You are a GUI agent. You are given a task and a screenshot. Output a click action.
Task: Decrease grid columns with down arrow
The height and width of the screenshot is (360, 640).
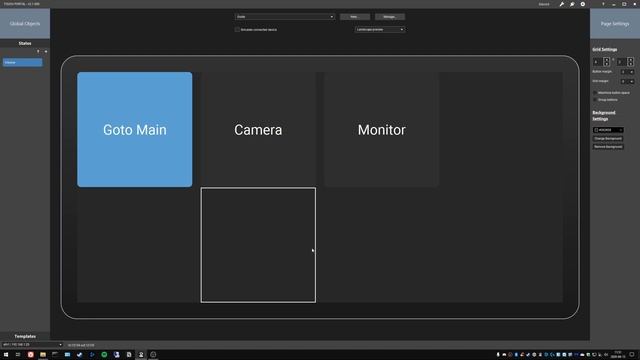(607, 64)
